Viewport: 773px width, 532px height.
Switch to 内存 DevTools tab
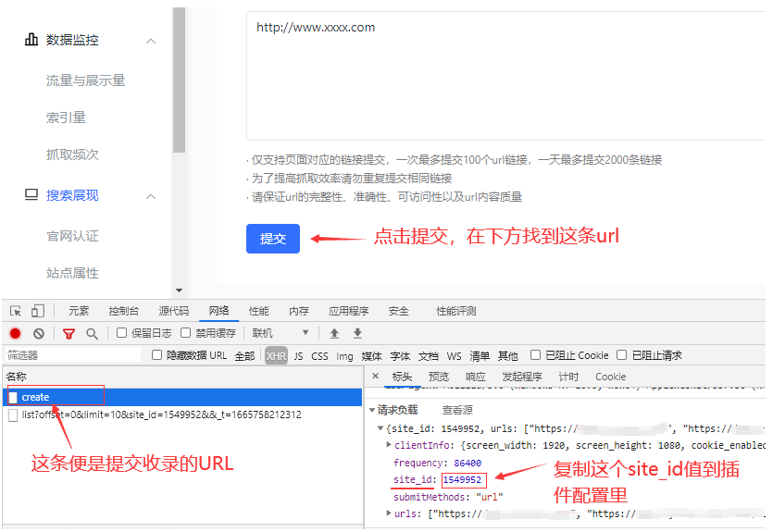(x=299, y=311)
